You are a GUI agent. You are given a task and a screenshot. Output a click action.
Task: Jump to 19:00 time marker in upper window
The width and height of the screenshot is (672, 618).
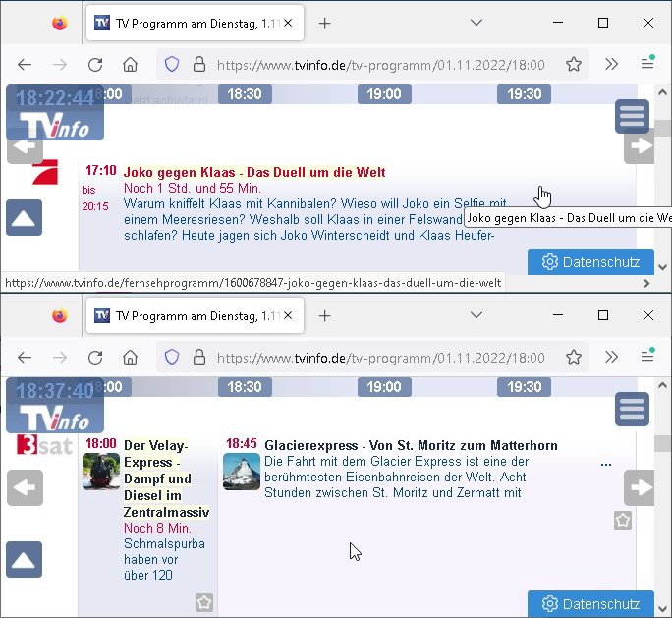point(384,94)
